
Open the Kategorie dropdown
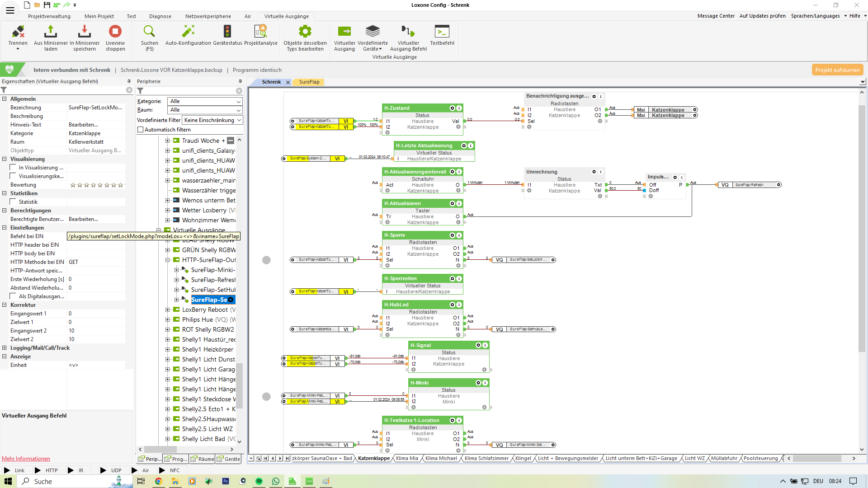coord(205,101)
